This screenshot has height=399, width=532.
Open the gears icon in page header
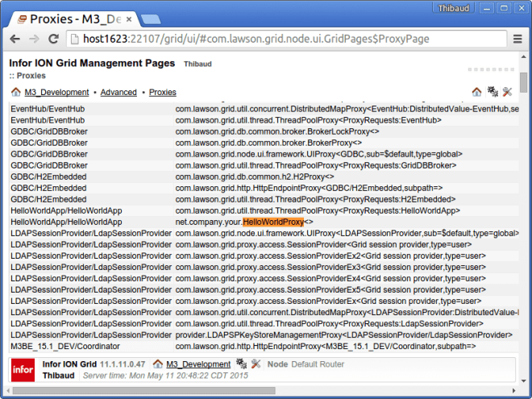click(x=492, y=93)
